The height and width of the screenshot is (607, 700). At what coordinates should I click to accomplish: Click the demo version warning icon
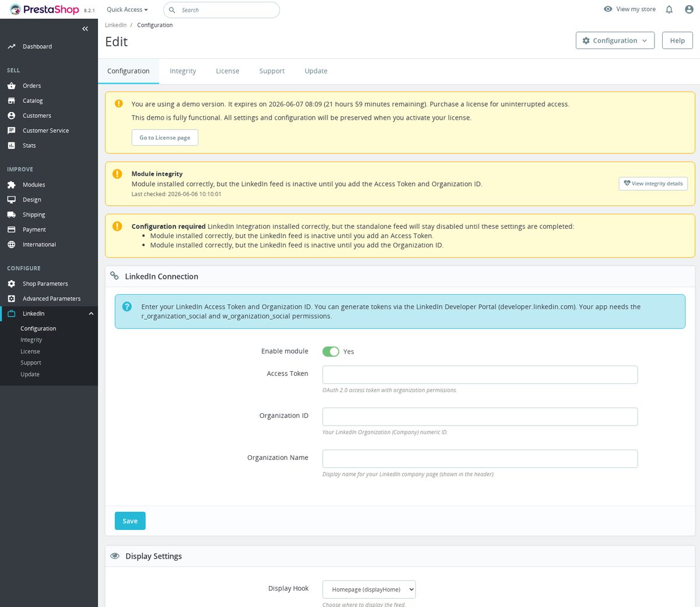click(118, 103)
